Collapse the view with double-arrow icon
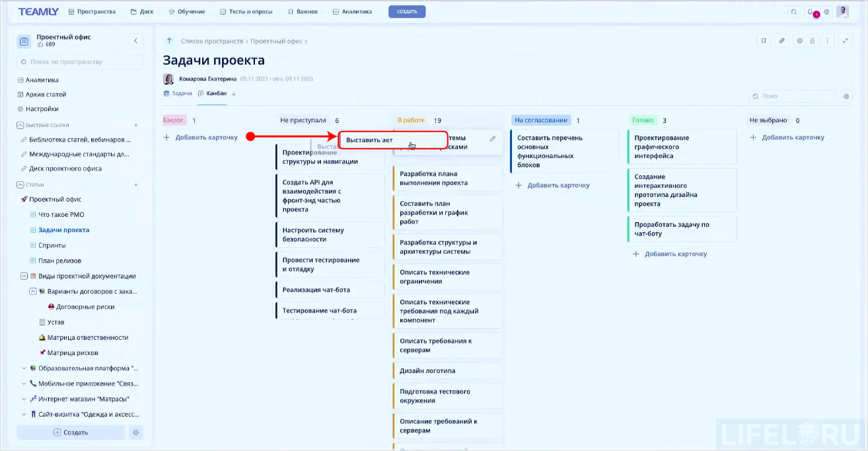The image size is (868, 451). point(846,41)
